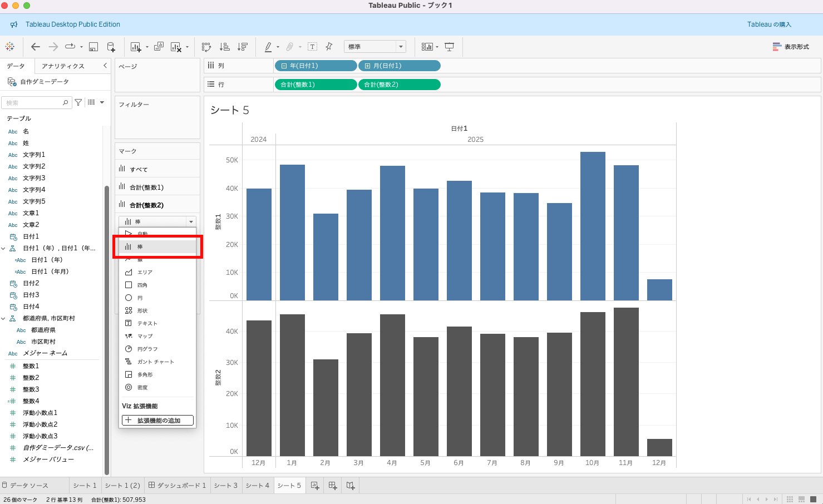Click the highlight pen icon in toolbar

click(x=268, y=47)
